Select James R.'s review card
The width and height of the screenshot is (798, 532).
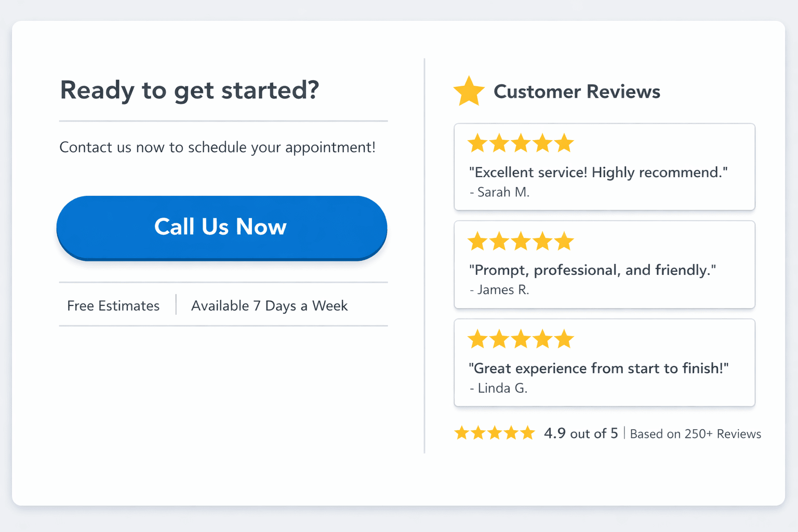coord(604,264)
